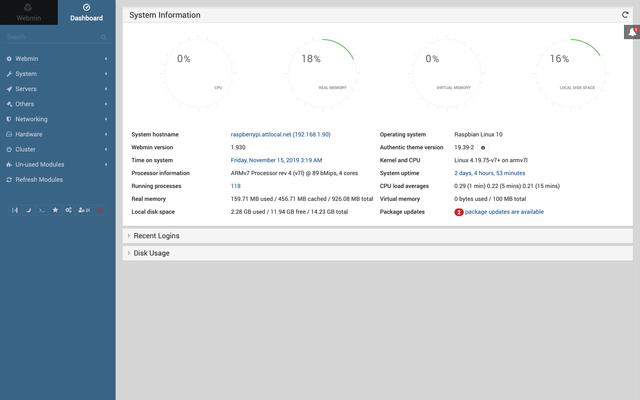
Task: Click the Real Memory gauge
Action: [322, 73]
